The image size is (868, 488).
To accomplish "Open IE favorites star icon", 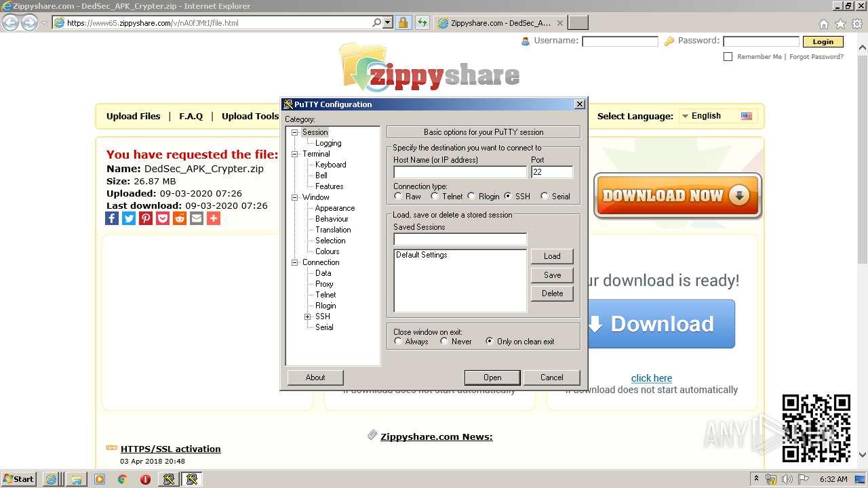I will point(840,24).
